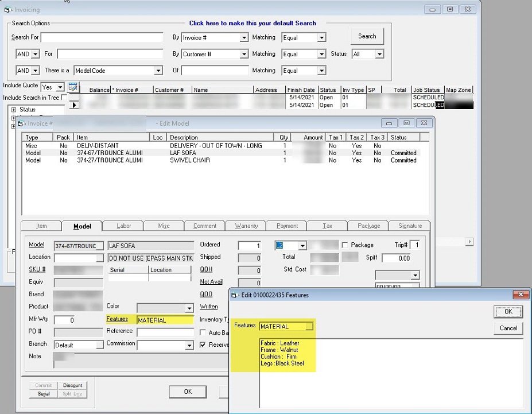
Task: Sort by the Job Status column header
Action: (x=426, y=90)
